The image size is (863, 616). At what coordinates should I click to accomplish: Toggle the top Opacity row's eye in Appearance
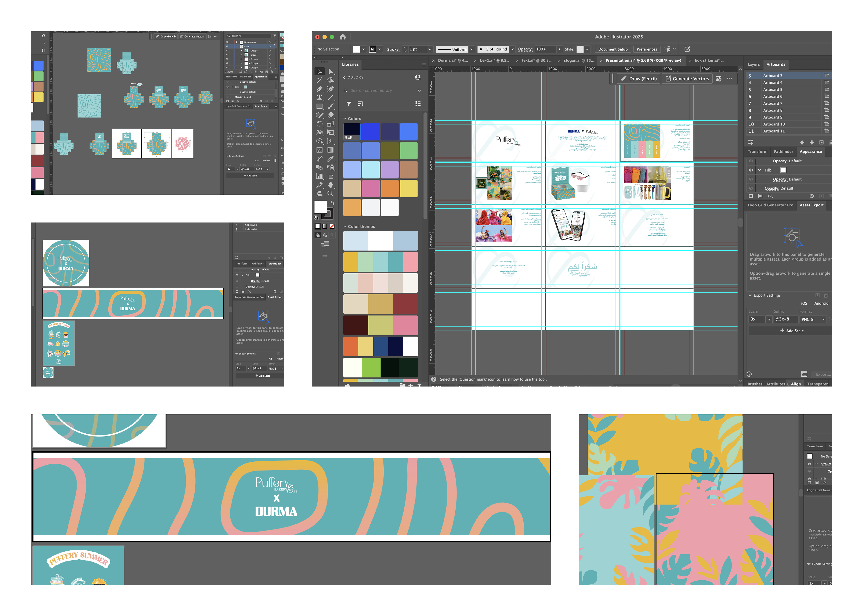coord(750,161)
